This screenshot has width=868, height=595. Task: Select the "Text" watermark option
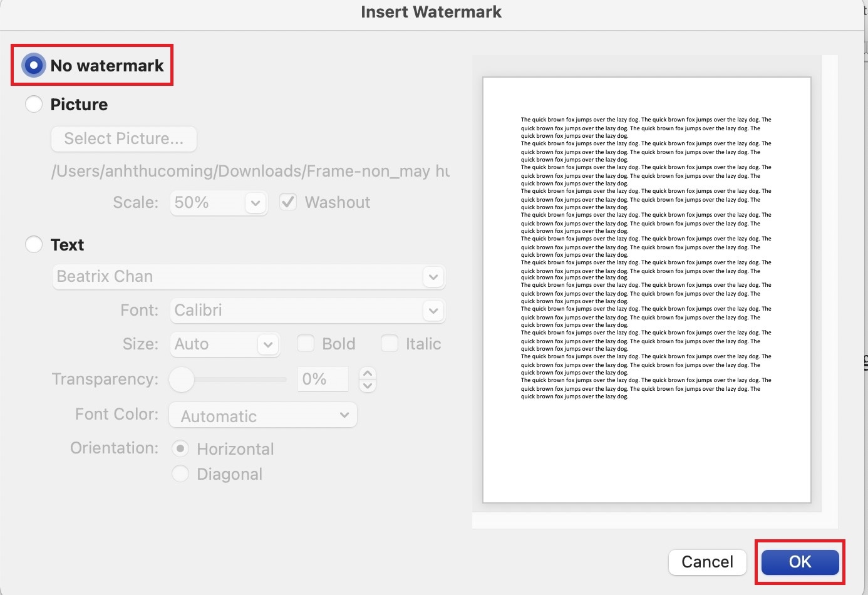pos(34,244)
